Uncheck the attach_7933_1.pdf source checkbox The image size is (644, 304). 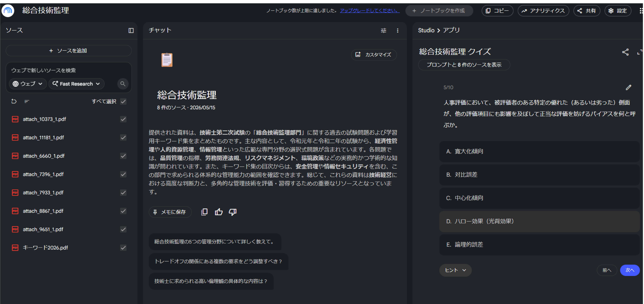[123, 193]
